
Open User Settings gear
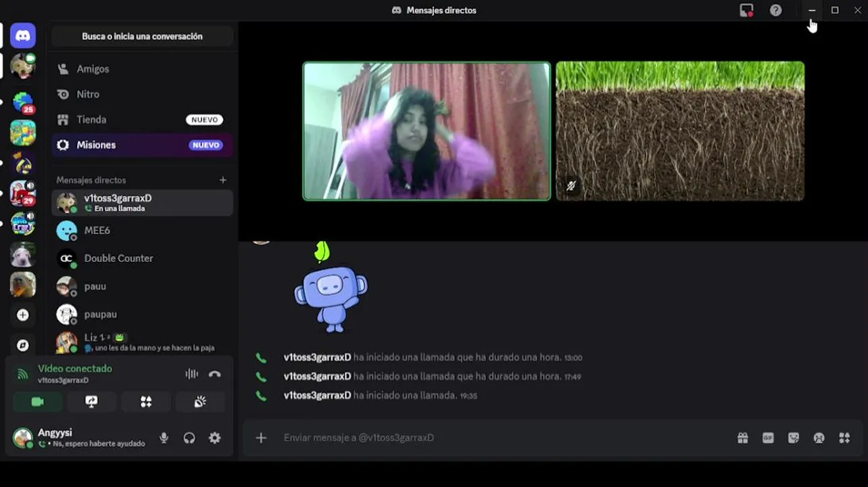click(215, 438)
